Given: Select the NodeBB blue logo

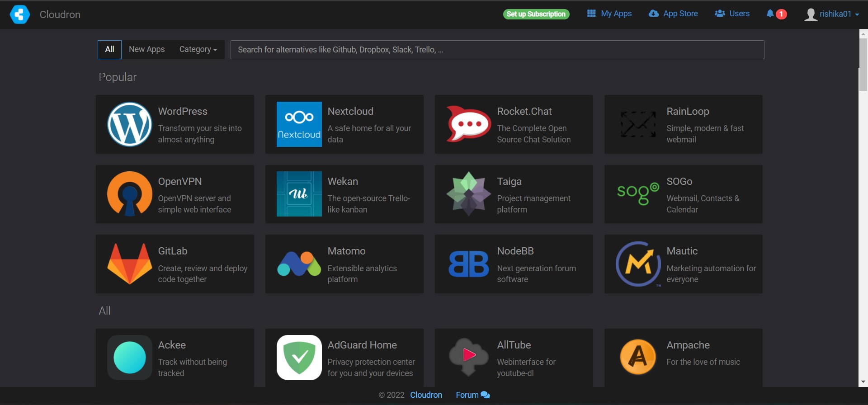Looking at the screenshot, I should pyautogui.click(x=469, y=264).
